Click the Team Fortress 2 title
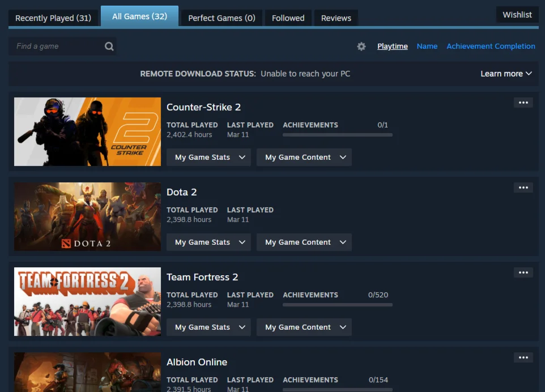Screen dimensions: 545x392 tap(202, 277)
